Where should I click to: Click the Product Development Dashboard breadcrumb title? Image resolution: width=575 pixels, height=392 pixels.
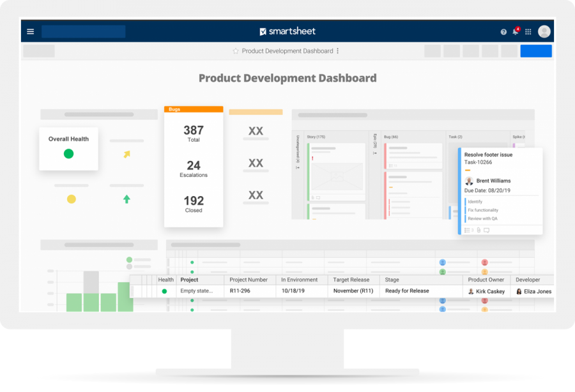pos(286,51)
